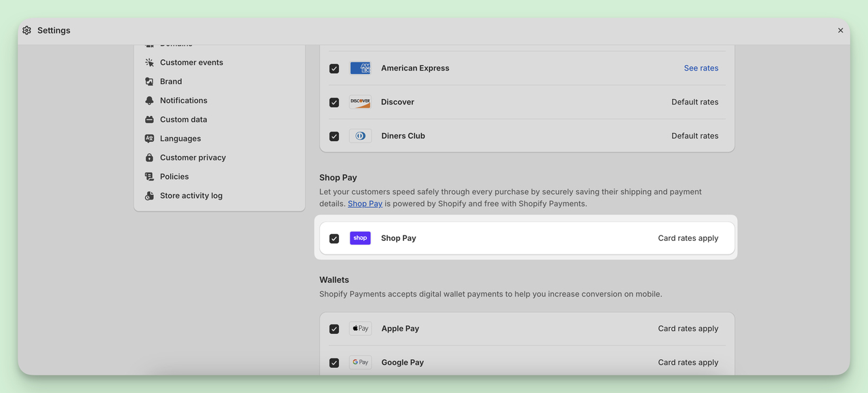Open Customer privacy from the sidebar menu

193,157
